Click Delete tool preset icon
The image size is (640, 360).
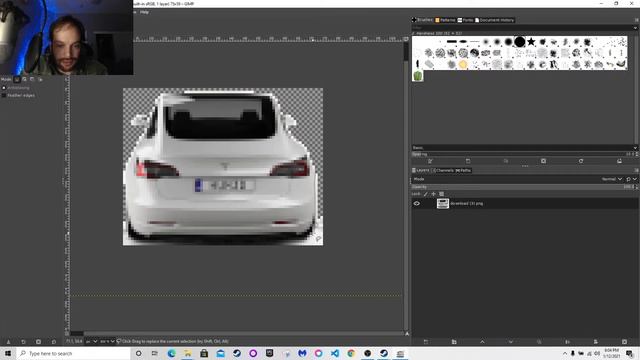click(x=38, y=342)
